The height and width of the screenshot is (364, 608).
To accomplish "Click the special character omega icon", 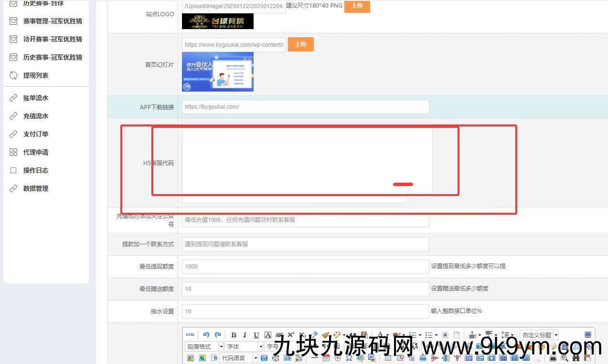I will (349, 358).
